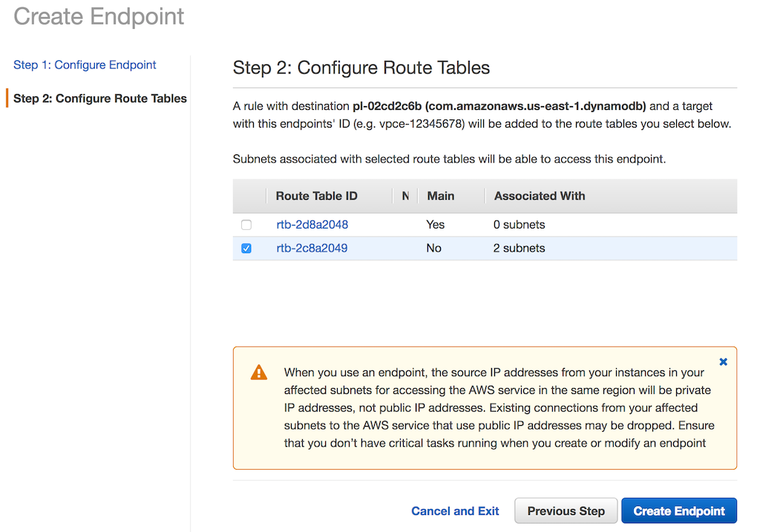
Task: Dismiss the warning banner with the X
Action: click(x=724, y=362)
